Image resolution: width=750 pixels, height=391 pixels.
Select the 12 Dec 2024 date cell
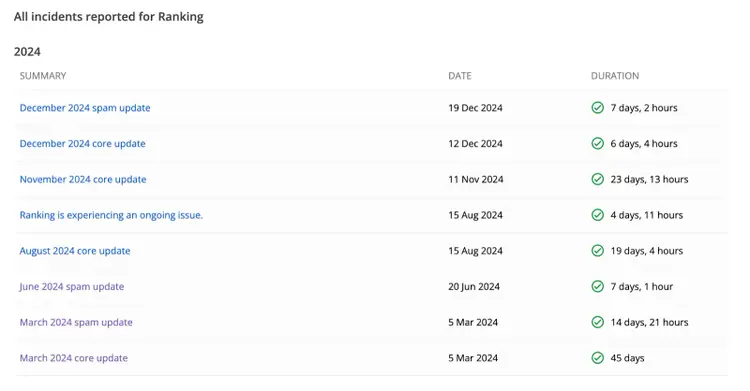tap(475, 144)
